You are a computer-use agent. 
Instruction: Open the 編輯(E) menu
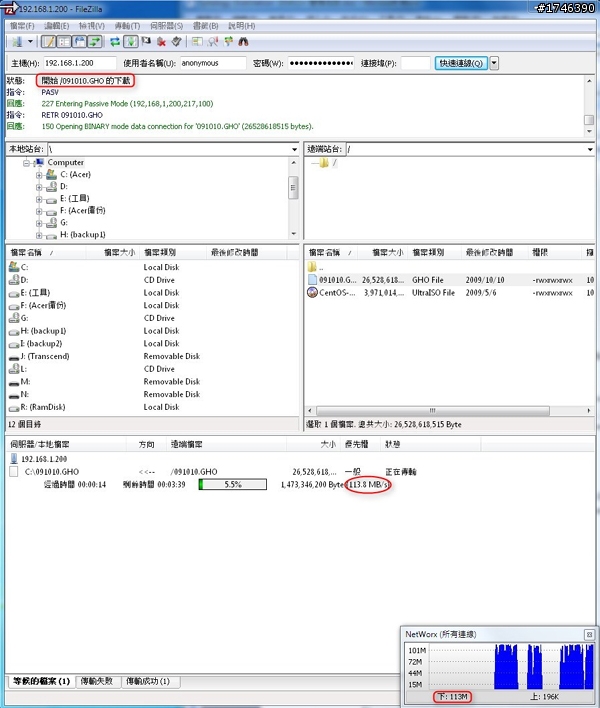coord(56,26)
